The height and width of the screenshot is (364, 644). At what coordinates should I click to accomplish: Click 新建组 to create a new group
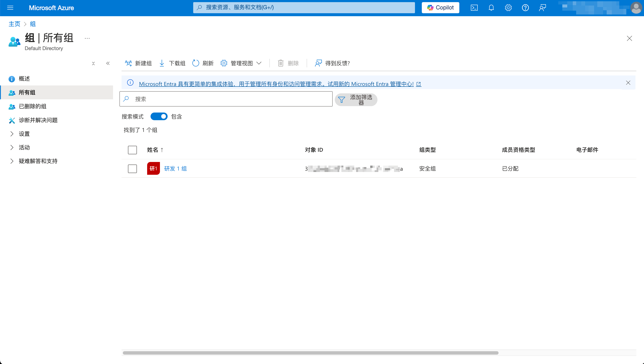coord(138,63)
